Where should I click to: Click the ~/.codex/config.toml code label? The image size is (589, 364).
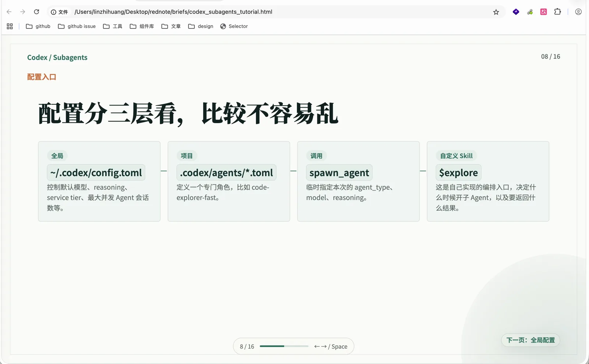point(96,172)
